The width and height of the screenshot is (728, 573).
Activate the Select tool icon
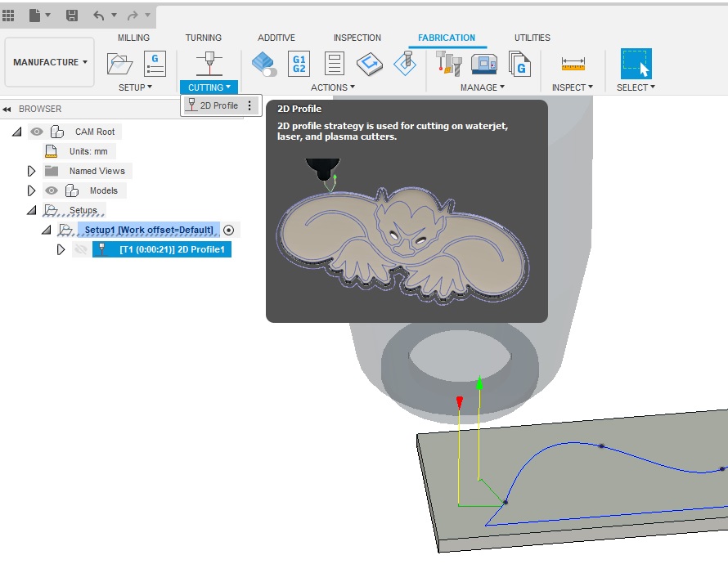pos(636,64)
